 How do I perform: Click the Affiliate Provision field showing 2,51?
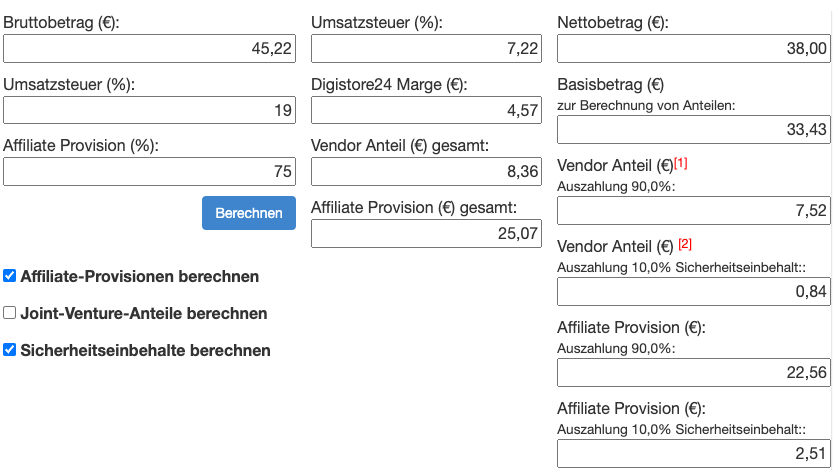(x=694, y=453)
